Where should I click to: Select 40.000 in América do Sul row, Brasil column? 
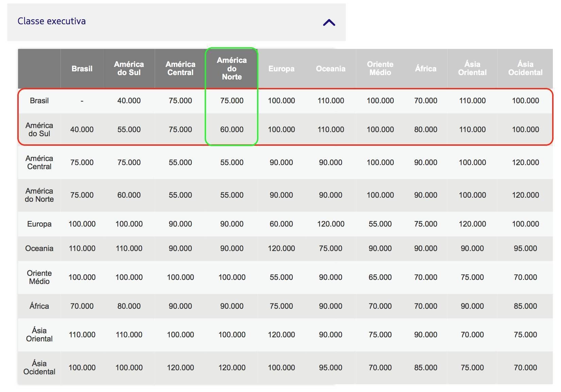coord(82,129)
